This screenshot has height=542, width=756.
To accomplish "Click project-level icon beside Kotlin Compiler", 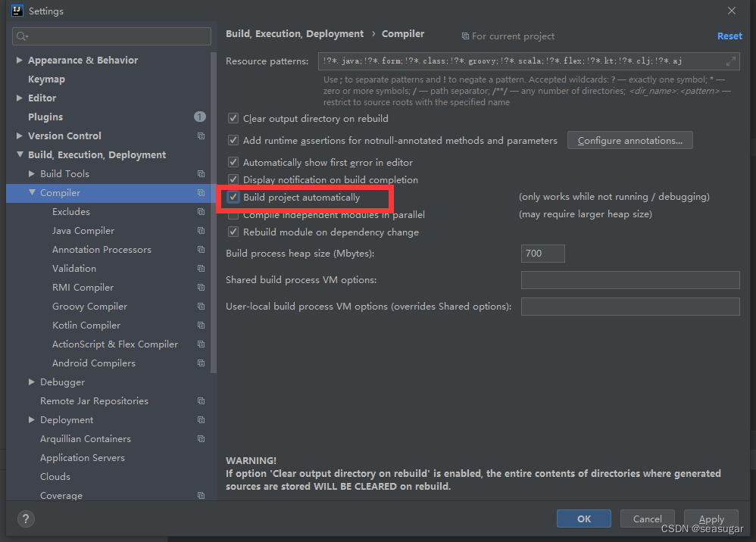I will point(201,326).
